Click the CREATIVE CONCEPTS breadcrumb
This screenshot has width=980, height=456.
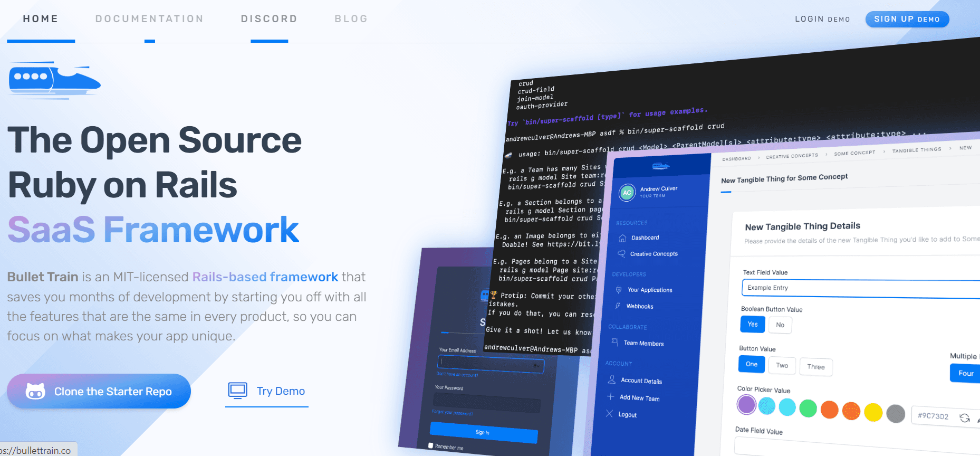pos(792,156)
